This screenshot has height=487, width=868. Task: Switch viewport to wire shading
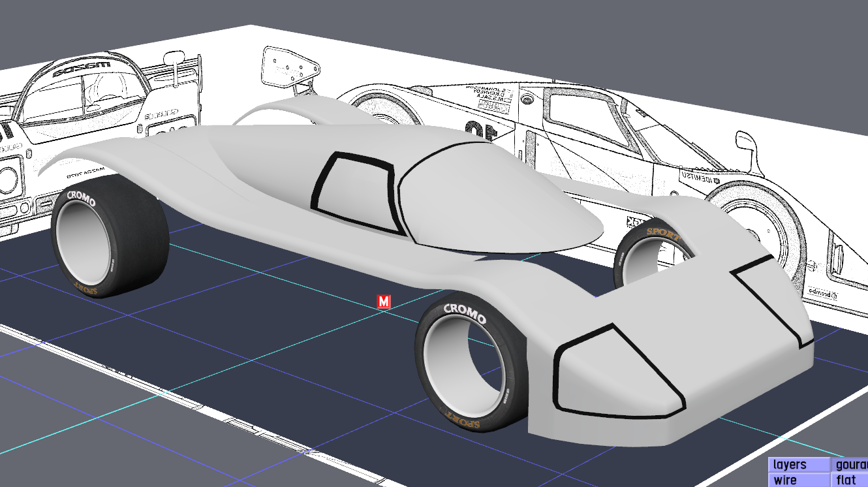coord(798,480)
